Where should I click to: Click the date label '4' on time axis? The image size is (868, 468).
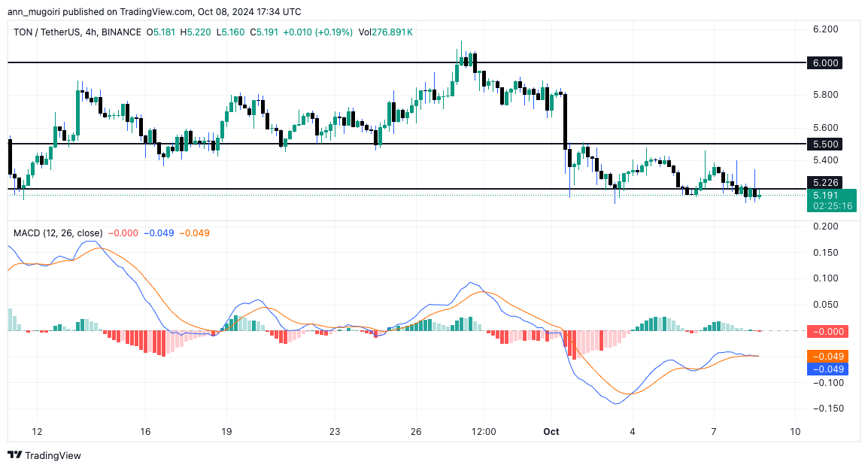pyautogui.click(x=632, y=431)
